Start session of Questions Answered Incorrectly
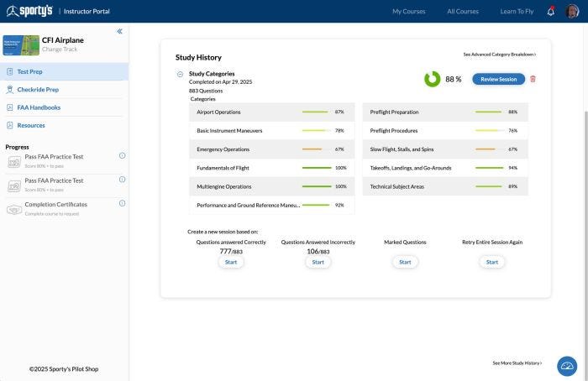The image size is (588, 381). 318,262
